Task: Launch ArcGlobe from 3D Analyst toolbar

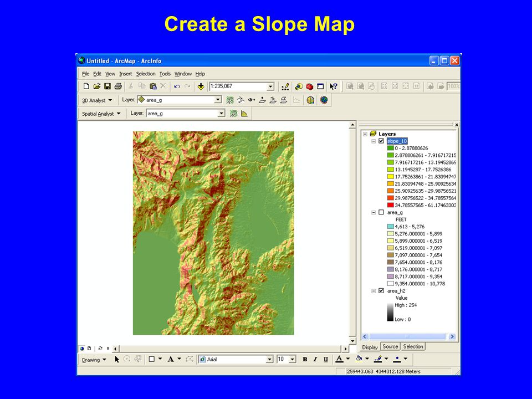Action: click(324, 100)
